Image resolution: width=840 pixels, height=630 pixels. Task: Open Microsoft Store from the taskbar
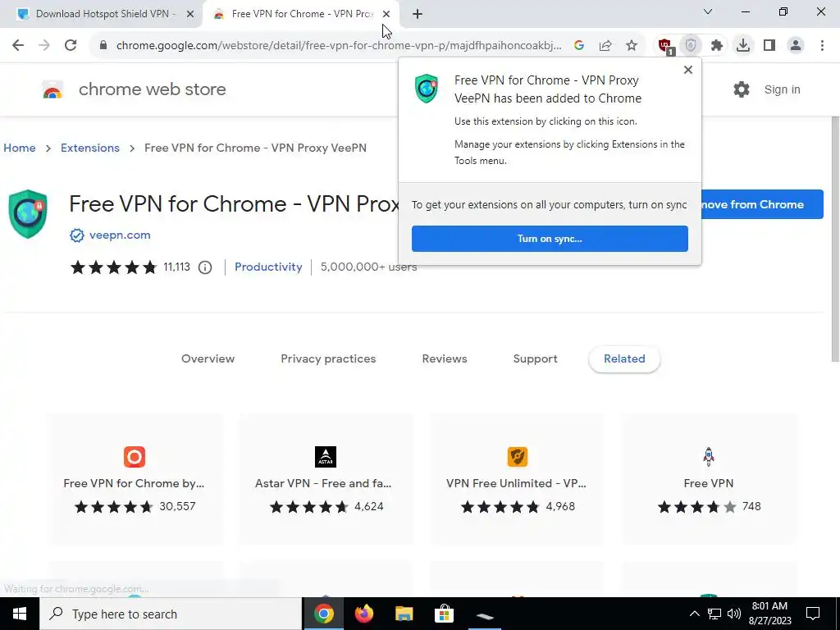[444, 614]
